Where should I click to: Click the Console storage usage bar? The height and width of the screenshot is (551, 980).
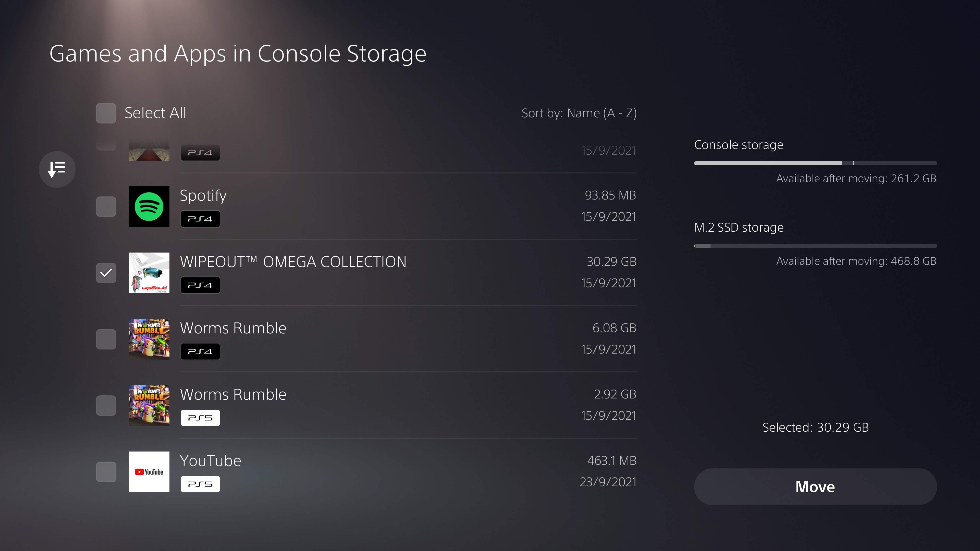coord(815,163)
